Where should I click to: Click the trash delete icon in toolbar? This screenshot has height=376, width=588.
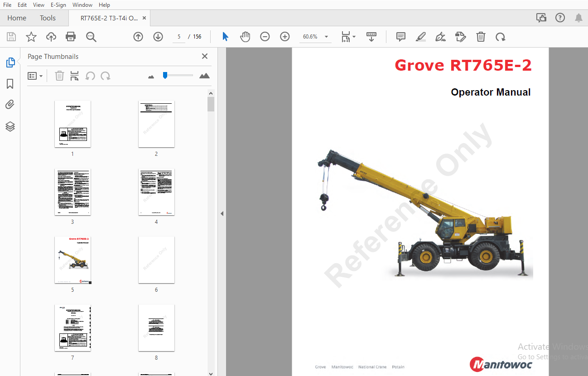[481, 37]
